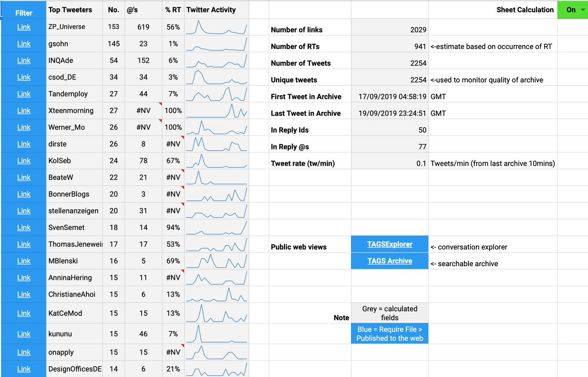Viewport: 588px width, 377px height.
Task: Click the Link for ChristianeAhoi
Action: [x=24, y=294]
